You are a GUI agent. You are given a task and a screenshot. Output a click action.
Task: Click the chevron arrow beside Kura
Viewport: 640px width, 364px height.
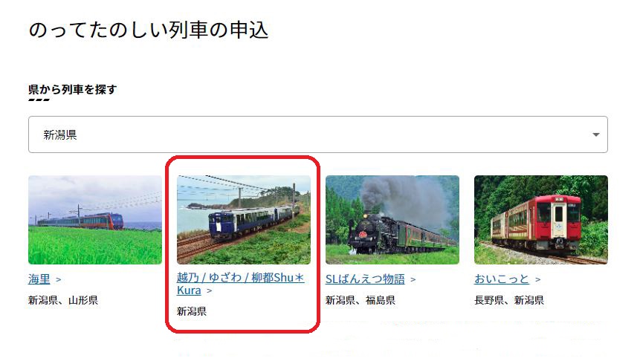(210, 291)
